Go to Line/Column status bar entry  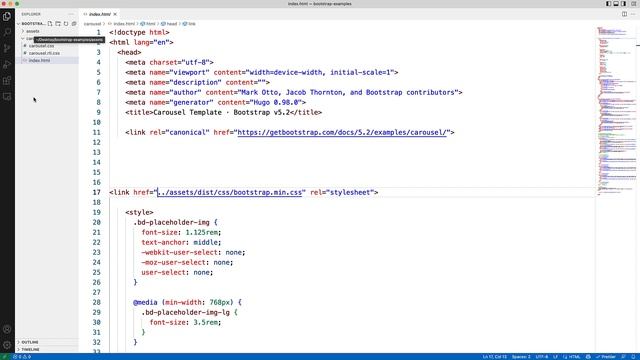(494, 357)
